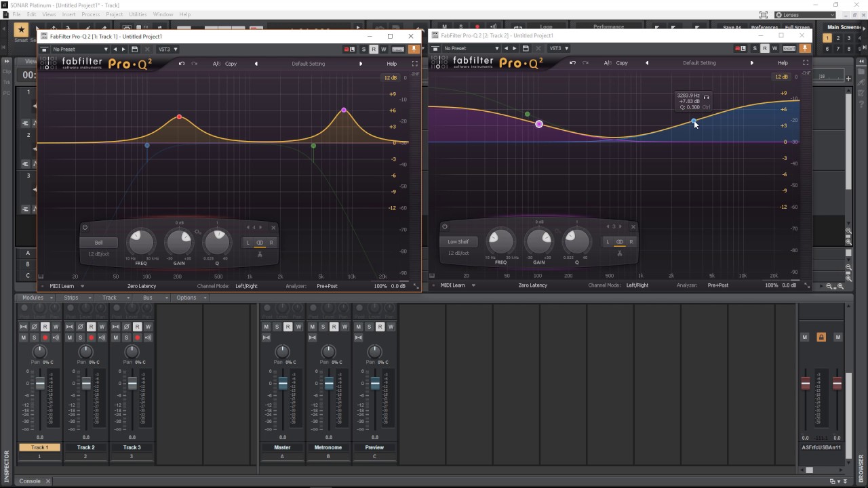Click Help in Track 1 Pro-Q
The height and width of the screenshot is (488, 868).
(391, 64)
